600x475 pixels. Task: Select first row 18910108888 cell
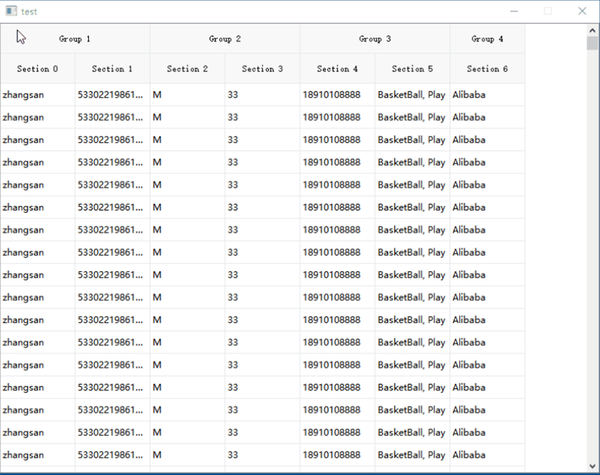coord(338,95)
